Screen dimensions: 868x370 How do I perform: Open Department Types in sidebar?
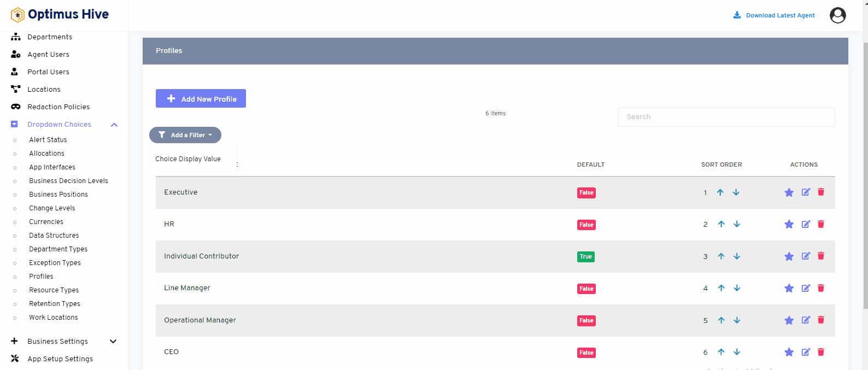tap(58, 249)
